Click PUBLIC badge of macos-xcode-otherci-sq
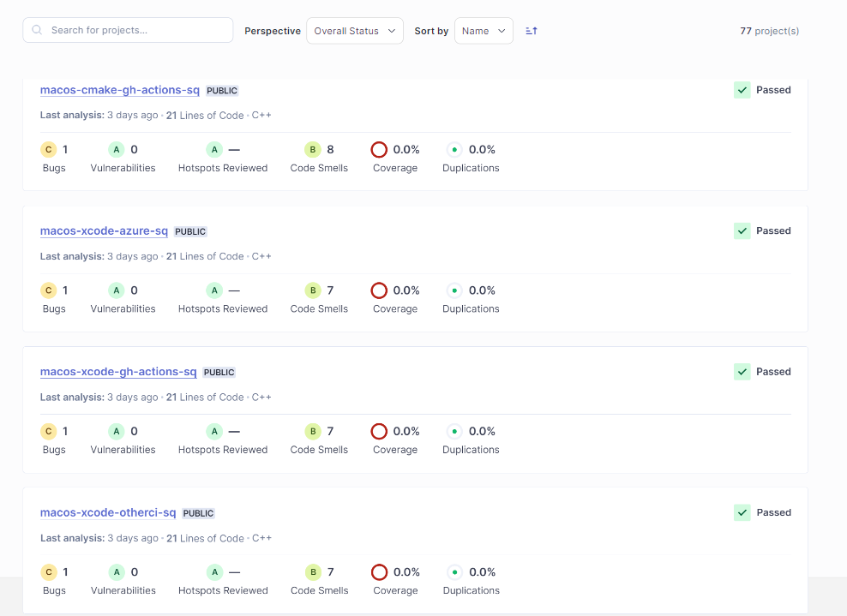Screen dimensions: 847x616 [198, 513]
